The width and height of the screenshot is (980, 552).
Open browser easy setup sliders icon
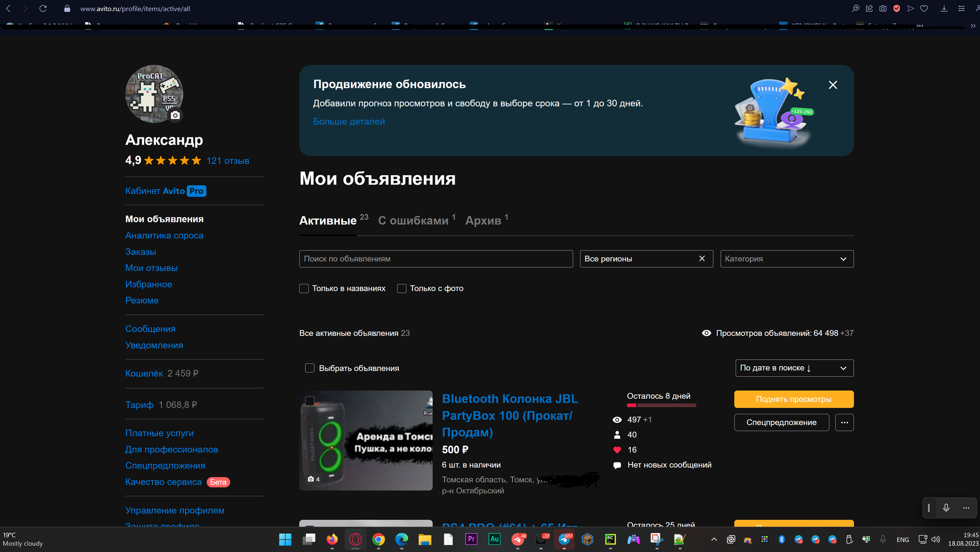961,9
